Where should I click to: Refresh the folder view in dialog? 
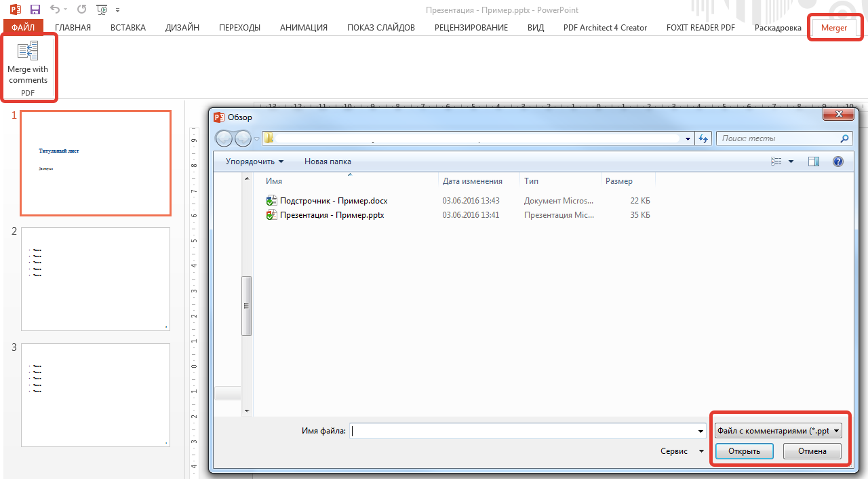click(703, 138)
